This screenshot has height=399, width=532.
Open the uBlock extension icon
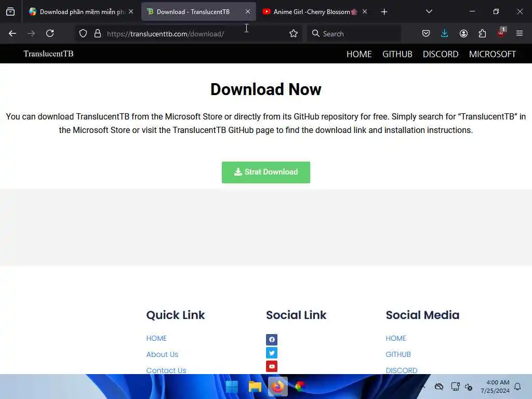[x=501, y=33]
